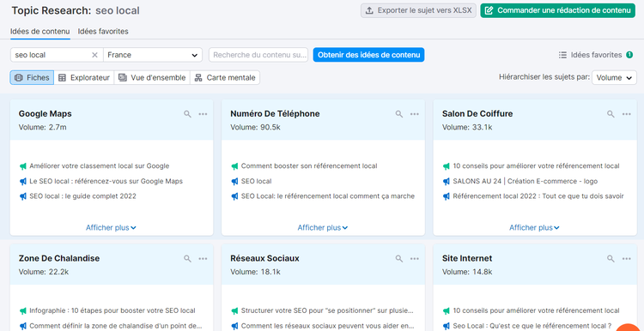Image resolution: width=644 pixels, height=331 pixels.
Task: Open the three-dot menu on Site Internet card
Action: tap(626, 258)
